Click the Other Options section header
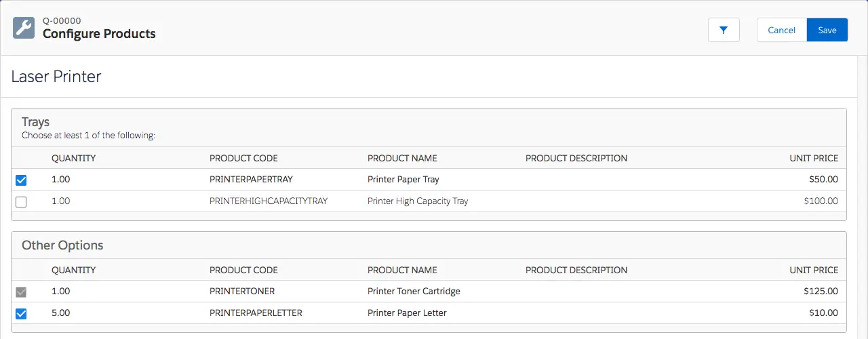Image resolution: width=868 pixels, height=339 pixels. pyautogui.click(x=62, y=245)
